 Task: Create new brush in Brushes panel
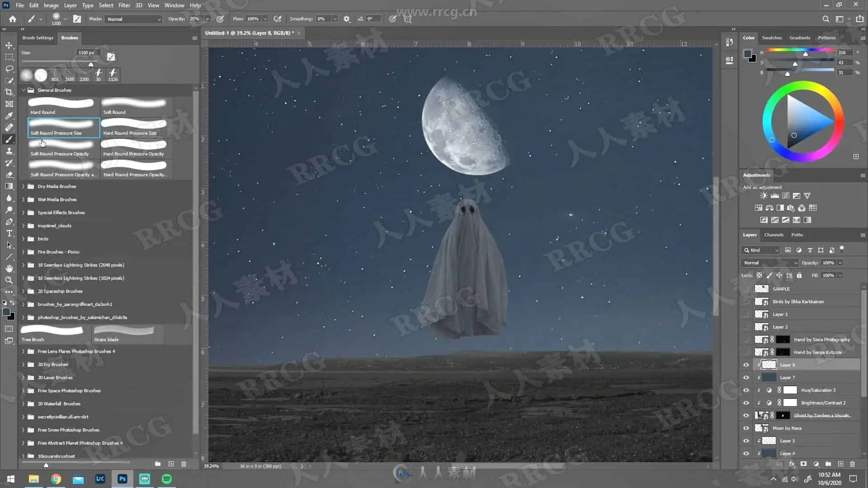[171, 464]
